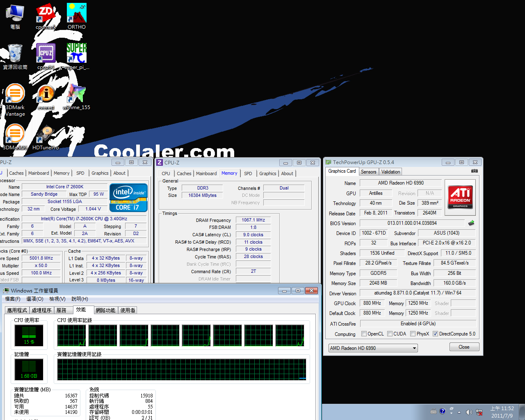This screenshot has height=420, width=525.
Task: Click the ATI Radeon logo in GPU-Z
Action: [x=460, y=197]
